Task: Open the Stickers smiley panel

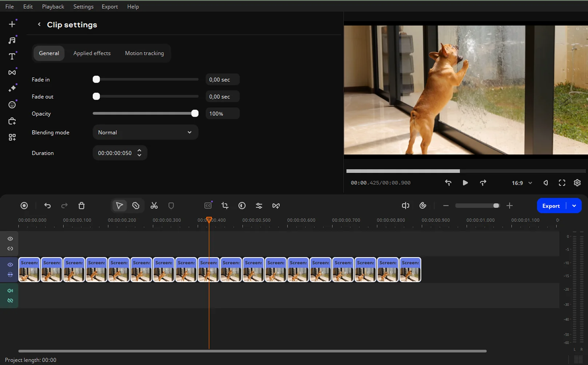Action: [12, 105]
